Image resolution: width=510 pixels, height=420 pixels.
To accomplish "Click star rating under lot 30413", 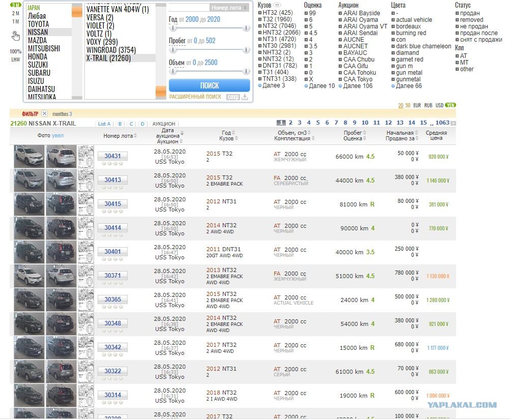I will point(112,188).
